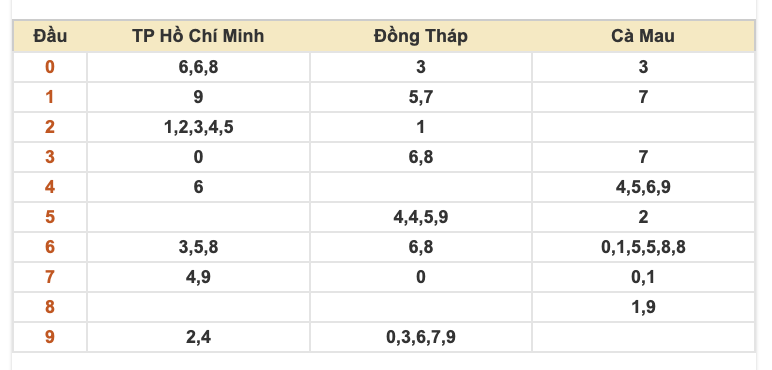Select the Đồng Tháp column header
Viewport: 772px width, 370px height.
pyautogui.click(x=420, y=36)
